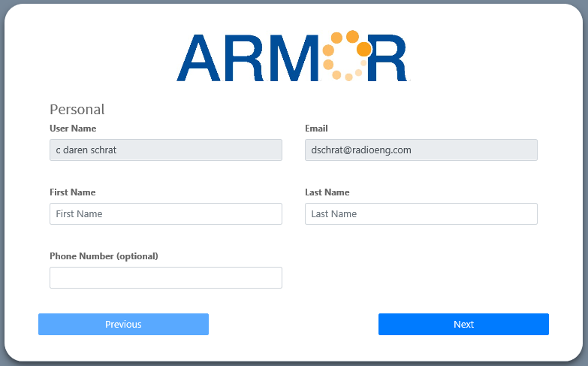The image size is (588, 366).
Task: Click the User Name label
Action: [73, 129]
